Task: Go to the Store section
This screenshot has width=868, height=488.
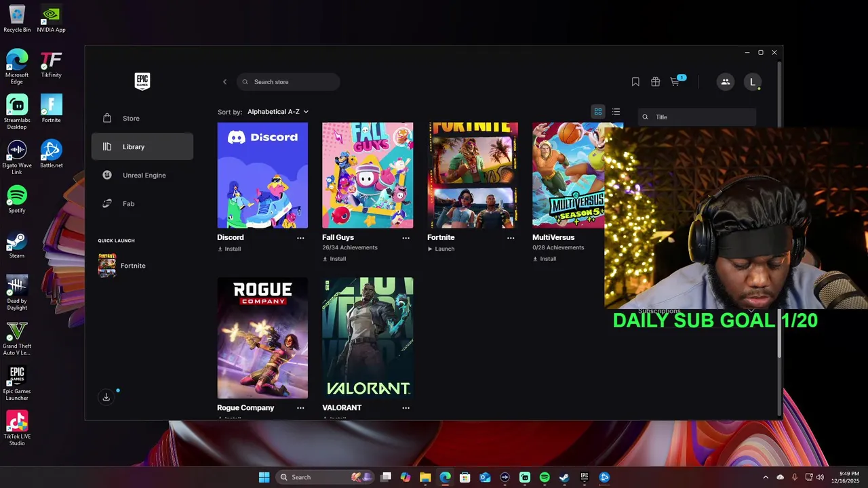Action: (142, 119)
